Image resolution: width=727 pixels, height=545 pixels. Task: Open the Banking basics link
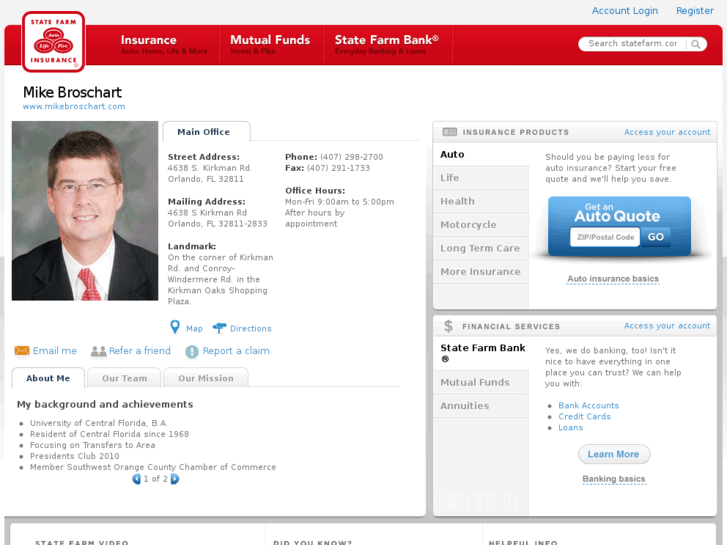pos(614,479)
